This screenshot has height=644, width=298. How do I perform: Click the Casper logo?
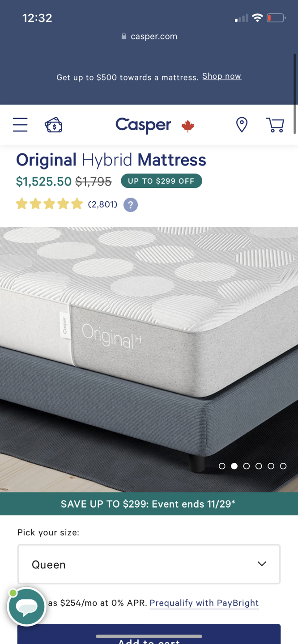[143, 125]
